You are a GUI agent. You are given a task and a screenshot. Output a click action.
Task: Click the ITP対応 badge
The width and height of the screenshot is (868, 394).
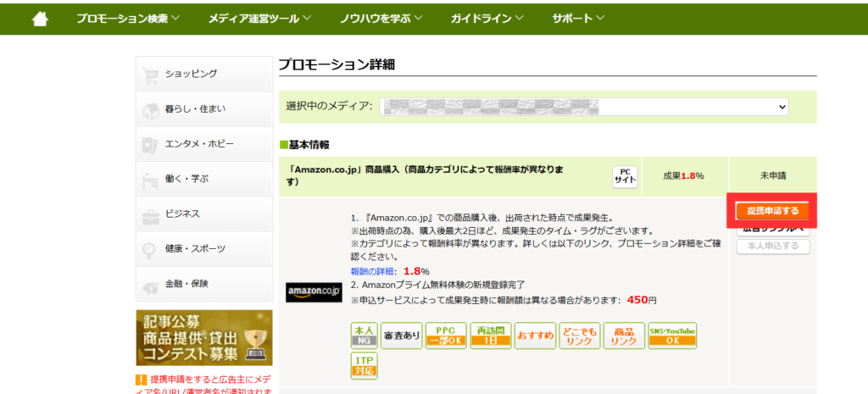[364, 366]
